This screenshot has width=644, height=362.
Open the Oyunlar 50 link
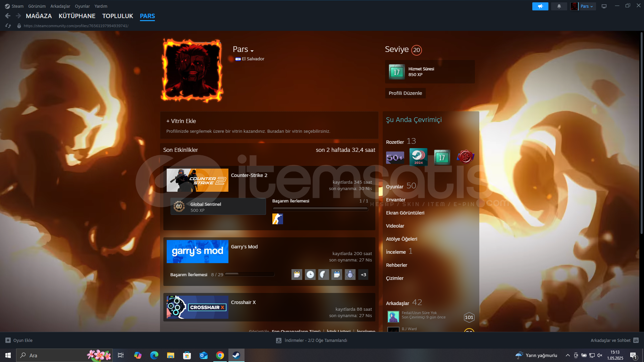pyautogui.click(x=401, y=186)
